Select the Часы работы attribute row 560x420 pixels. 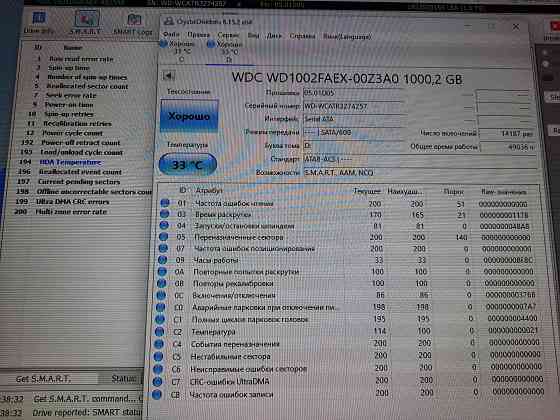tap(346, 260)
